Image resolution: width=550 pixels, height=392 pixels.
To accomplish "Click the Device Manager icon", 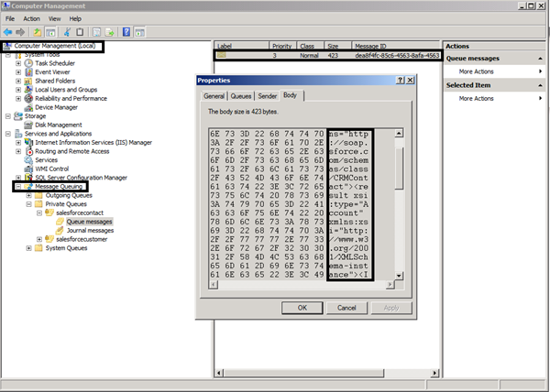I will (x=28, y=107).
